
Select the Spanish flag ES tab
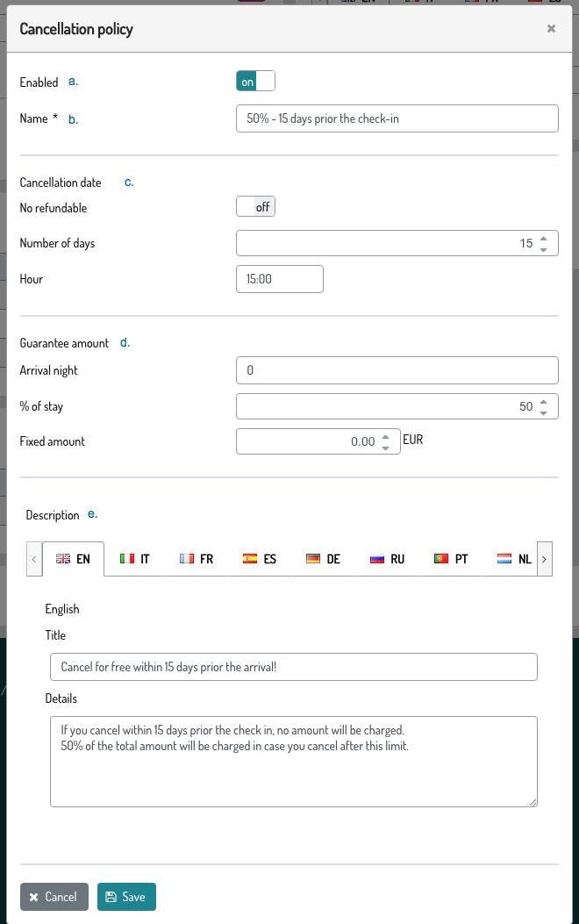260,559
